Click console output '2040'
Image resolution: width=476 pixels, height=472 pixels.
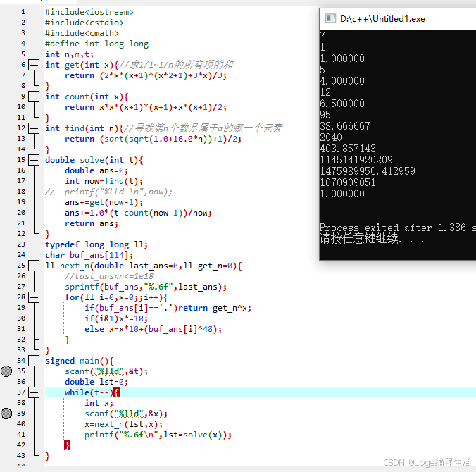click(x=331, y=137)
